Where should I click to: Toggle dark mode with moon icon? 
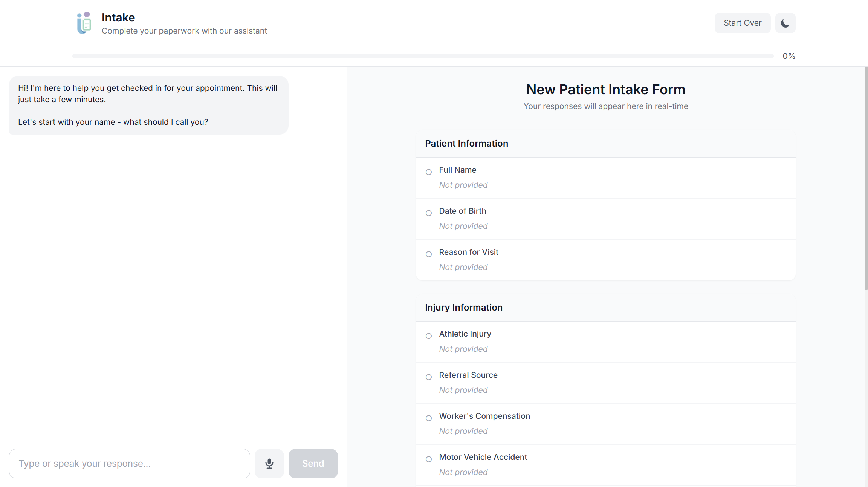785,23
